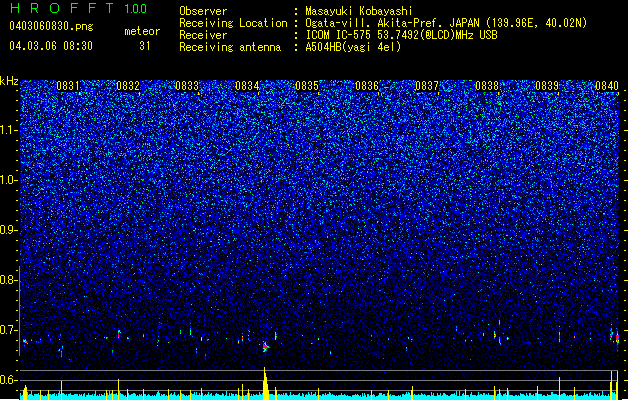Click the 0840 time marker
Image resolution: width=629 pixels, height=400 pixels.
tap(607, 86)
